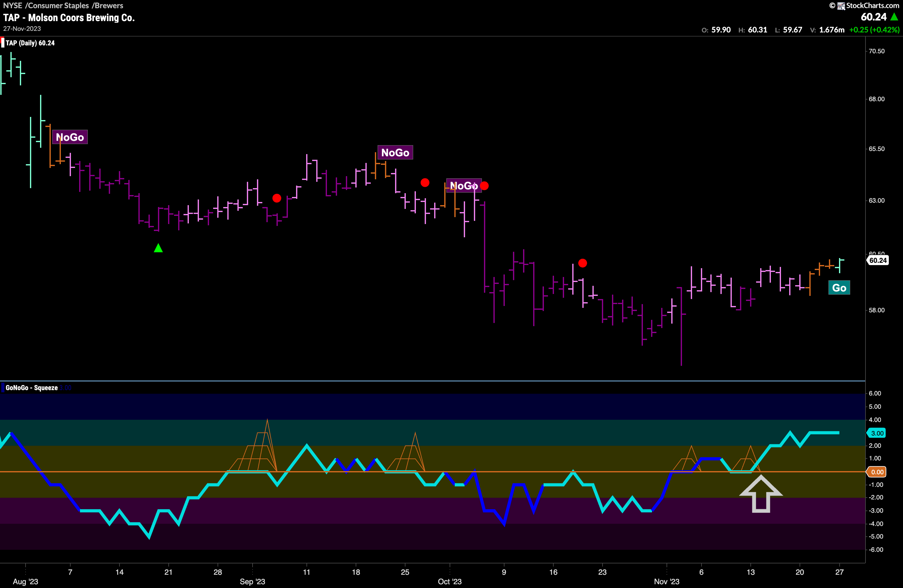Click the red dot marker near late September
Screen dimensions: 903x588
[x=425, y=183]
